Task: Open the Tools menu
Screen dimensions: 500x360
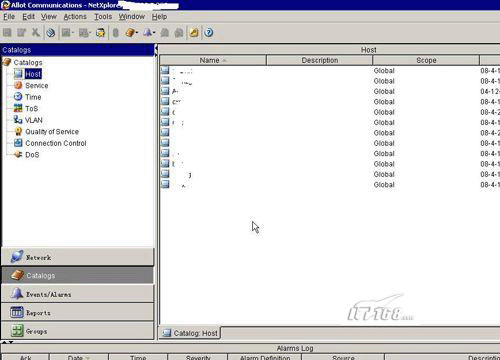Action: [x=103, y=17]
